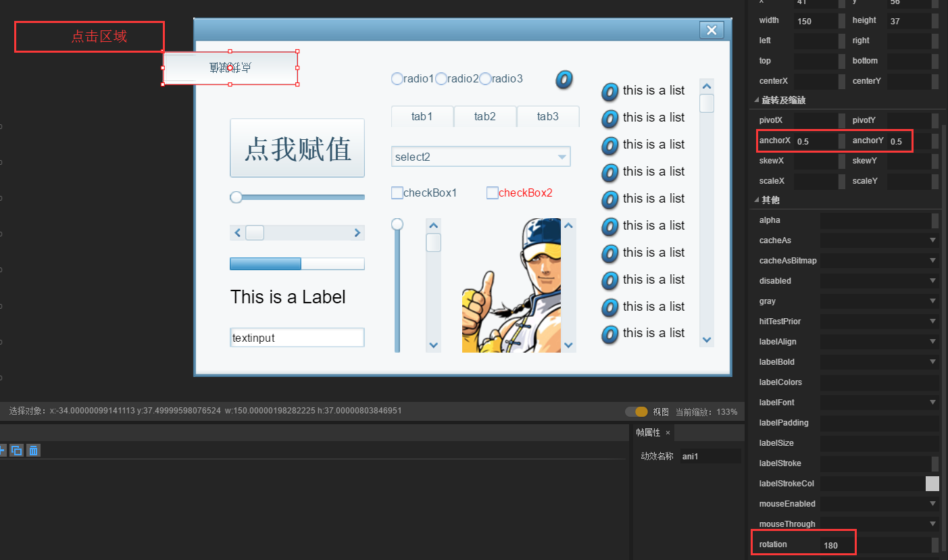Toggle the 视图 view switch
This screenshot has height=560, width=948.
pyautogui.click(x=637, y=411)
